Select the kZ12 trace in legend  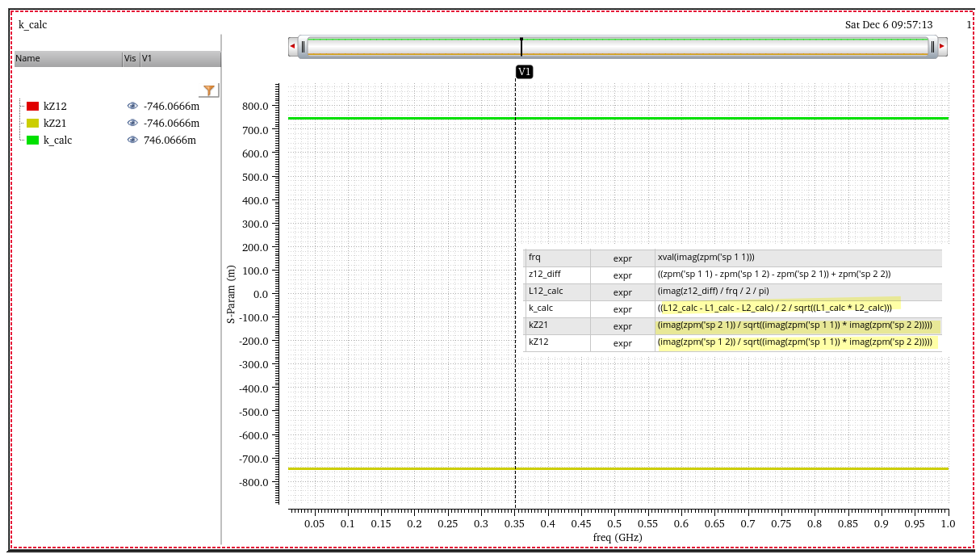(55, 106)
